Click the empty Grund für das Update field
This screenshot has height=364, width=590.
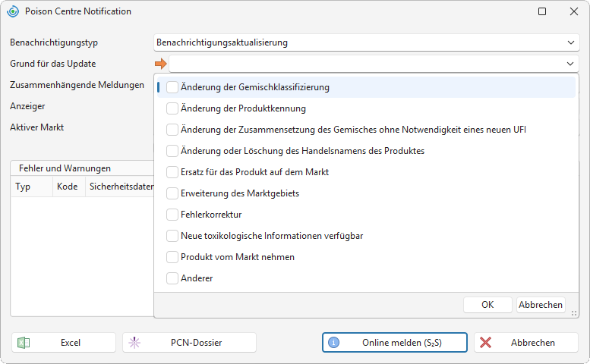pyautogui.click(x=374, y=64)
